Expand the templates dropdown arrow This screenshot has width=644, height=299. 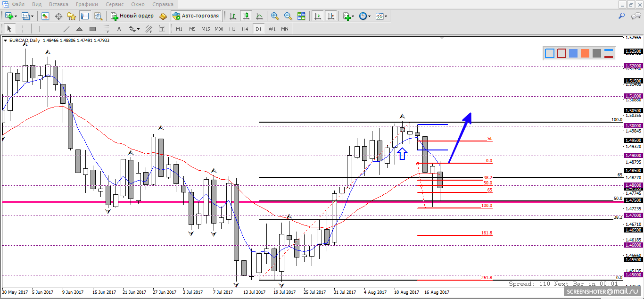[386, 17]
